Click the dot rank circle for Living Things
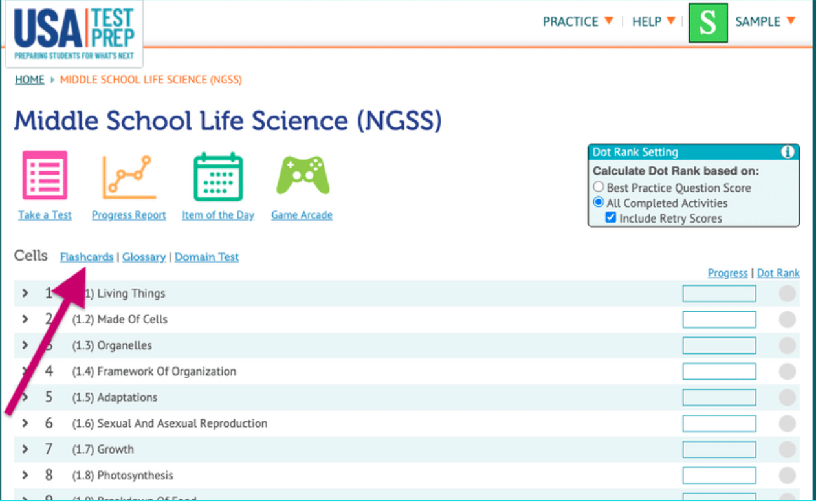This screenshot has height=504, width=816. point(787,294)
